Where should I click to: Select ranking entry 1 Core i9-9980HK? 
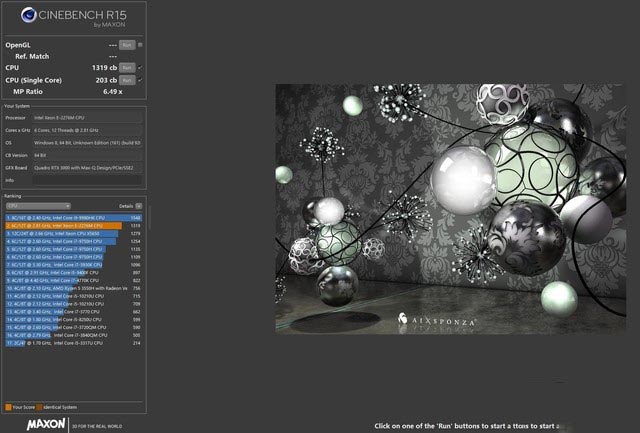coord(73,218)
